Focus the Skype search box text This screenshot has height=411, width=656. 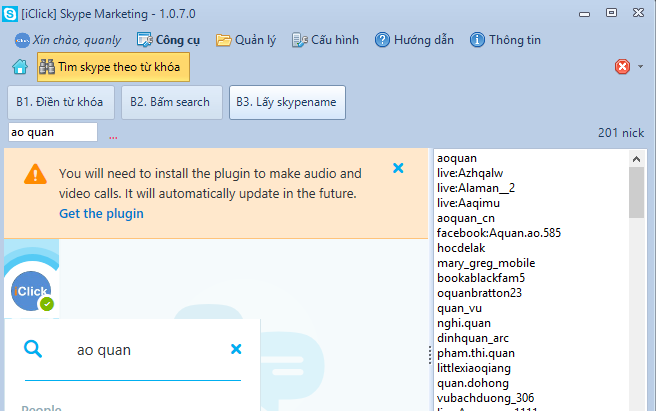(104, 350)
